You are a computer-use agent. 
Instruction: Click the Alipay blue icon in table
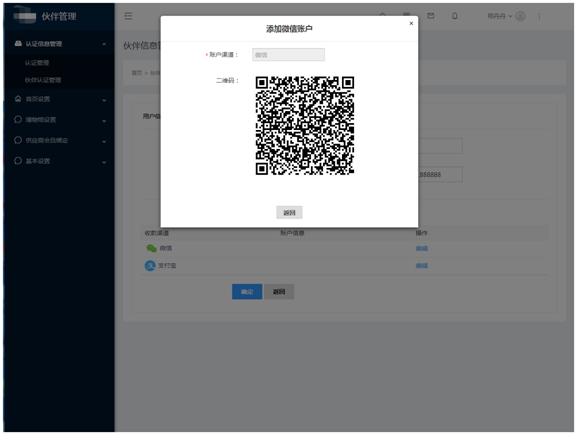[x=150, y=265]
